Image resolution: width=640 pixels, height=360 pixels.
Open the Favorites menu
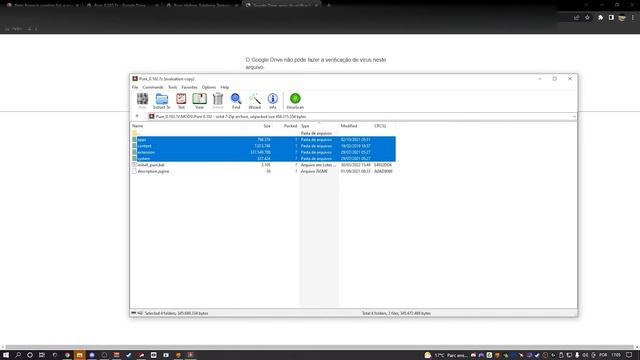tap(189, 87)
